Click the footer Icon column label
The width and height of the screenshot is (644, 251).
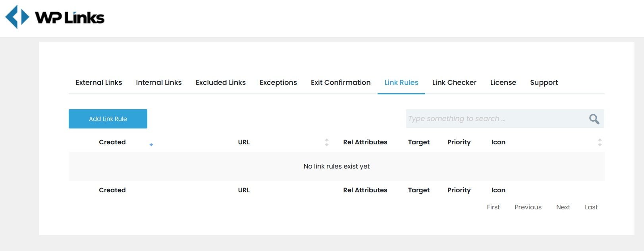point(498,190)
